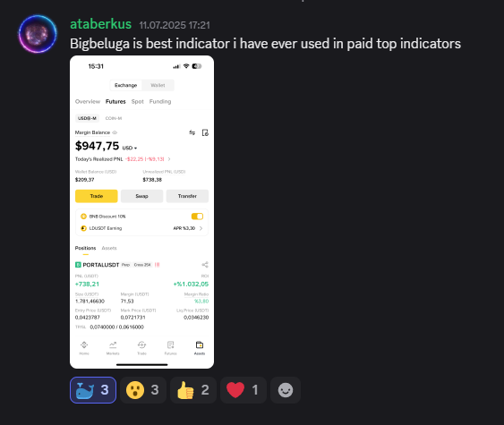504x425 pixels.
Task: Click ataberkus profile avatar
Action: 38,34
